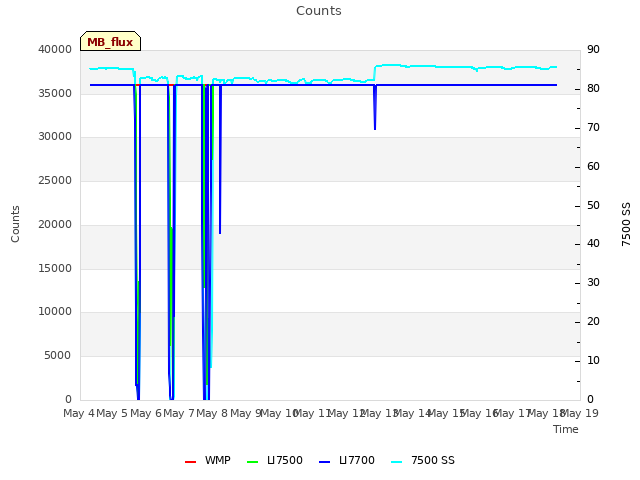Viewport: 640px width, 480px height.
Task: Click the 25000 y-axis tick label
Action: [x=55, y=180]
